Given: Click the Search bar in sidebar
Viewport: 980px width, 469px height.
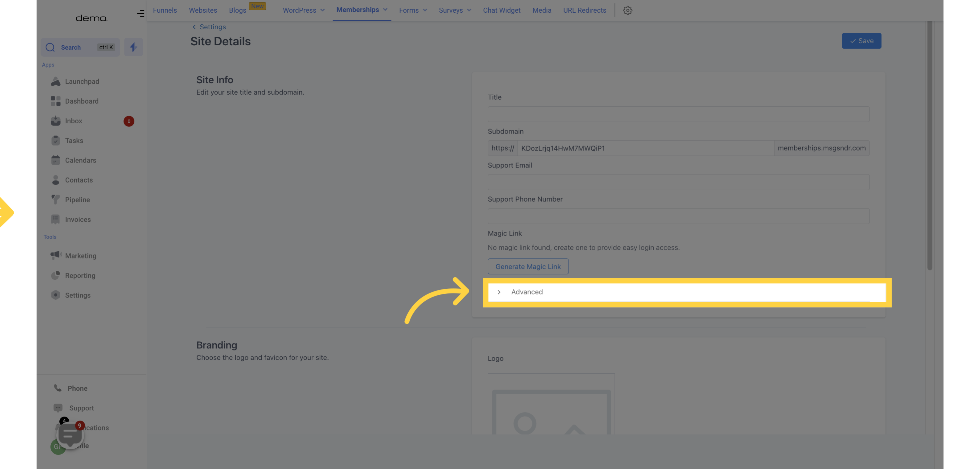Looking at the screenshot, I should click(x=80, y=47).
